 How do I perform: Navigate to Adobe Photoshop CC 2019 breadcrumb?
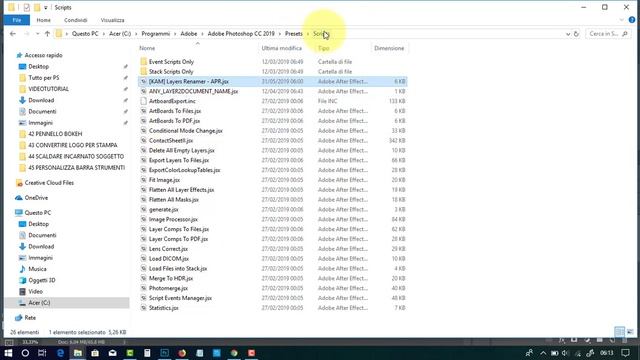[241, 34]
